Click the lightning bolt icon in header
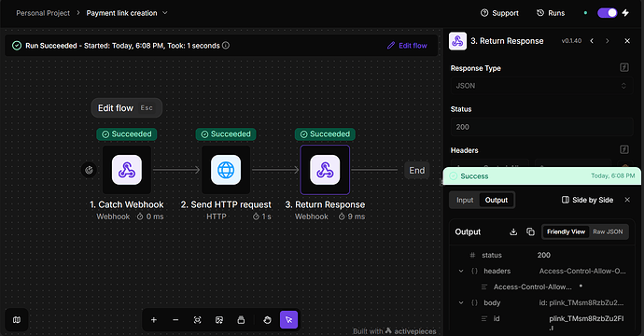644x336 pixels. pos(625,13)
